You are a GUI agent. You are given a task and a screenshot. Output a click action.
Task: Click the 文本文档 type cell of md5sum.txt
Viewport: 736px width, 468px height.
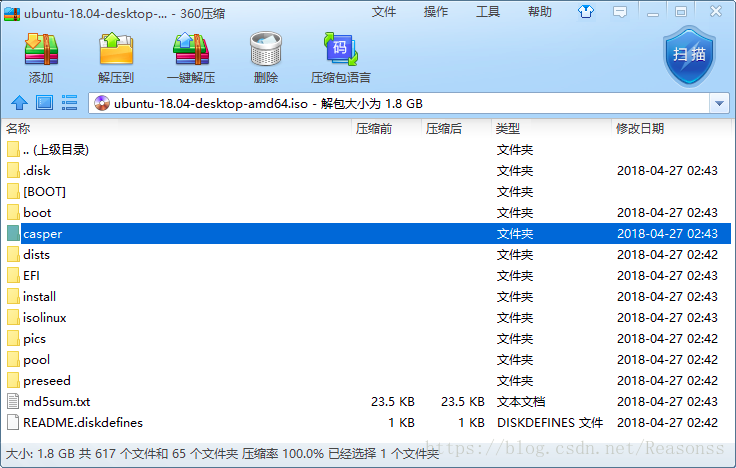(521, 402)
